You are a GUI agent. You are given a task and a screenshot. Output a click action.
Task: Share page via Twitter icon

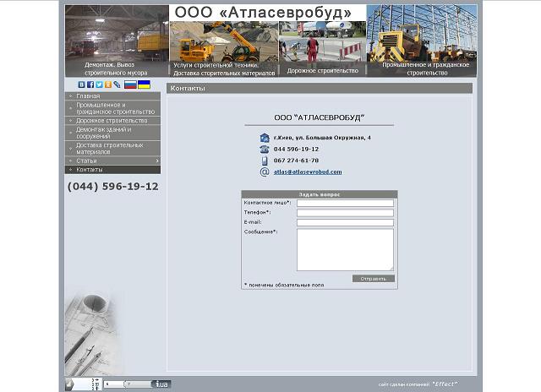coord(100,84)
